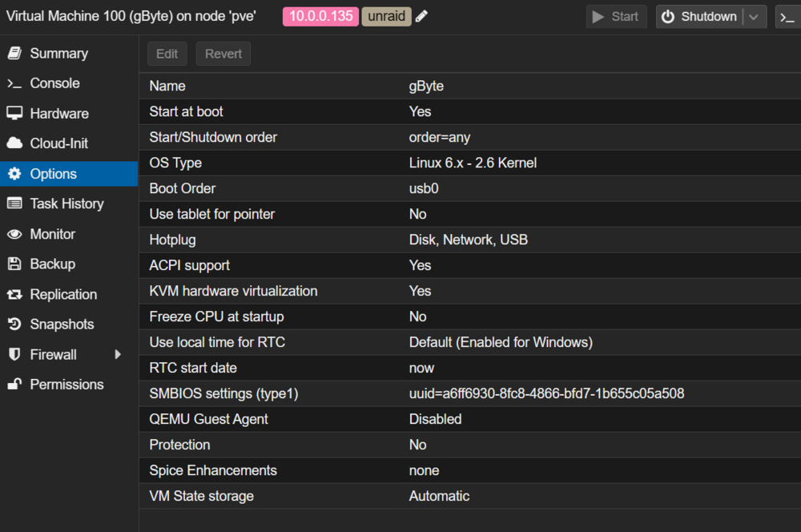
Task: Click the order=any value
Action: coord(439,138)
